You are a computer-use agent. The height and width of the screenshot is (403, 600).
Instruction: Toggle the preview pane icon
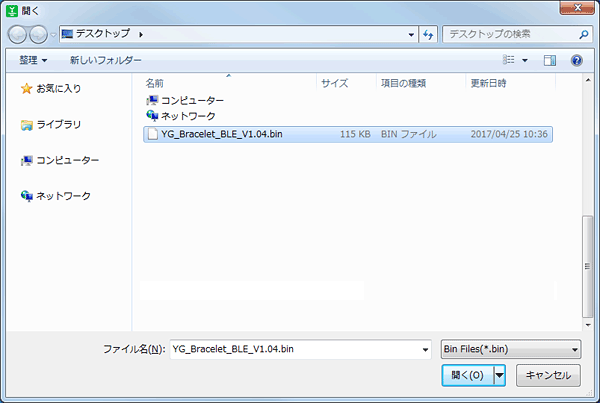tap(549, 60)
